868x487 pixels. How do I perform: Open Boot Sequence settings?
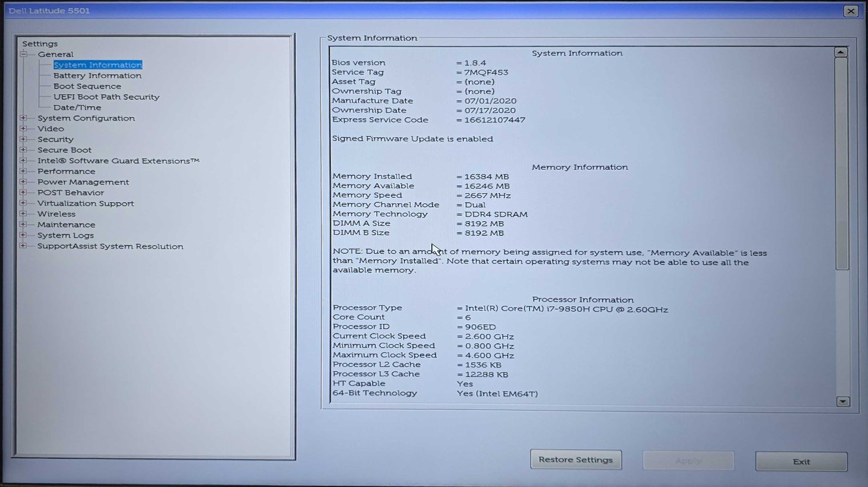pos(87,86)
